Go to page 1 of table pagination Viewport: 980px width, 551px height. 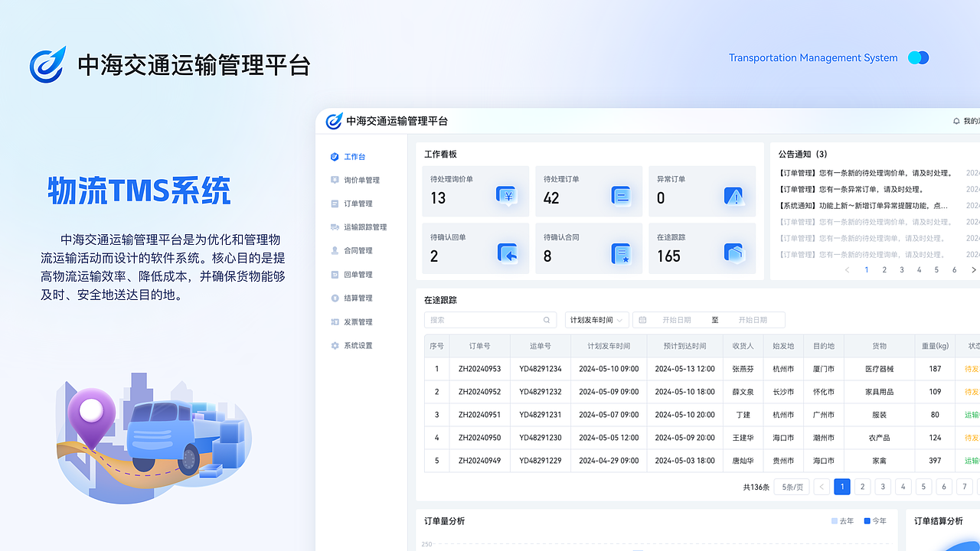842,487
